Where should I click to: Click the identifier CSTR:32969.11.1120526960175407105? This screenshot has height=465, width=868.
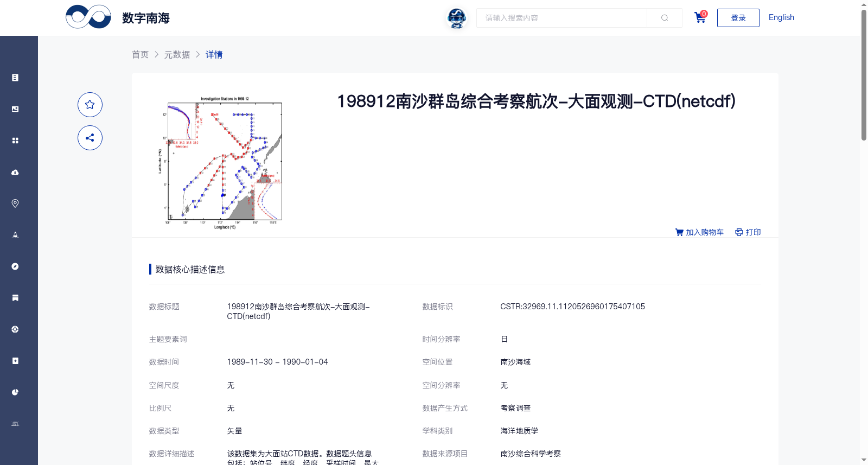coord(572,307)
